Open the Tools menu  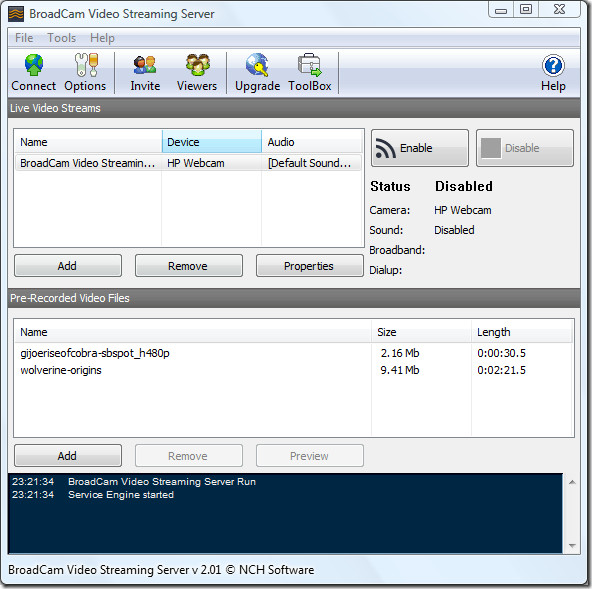(62, 38)
